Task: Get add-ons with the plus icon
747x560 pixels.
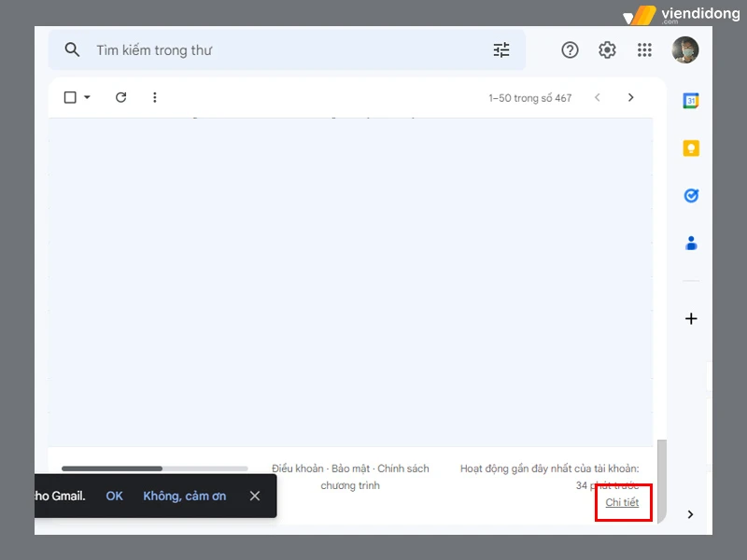Action: 690,318
